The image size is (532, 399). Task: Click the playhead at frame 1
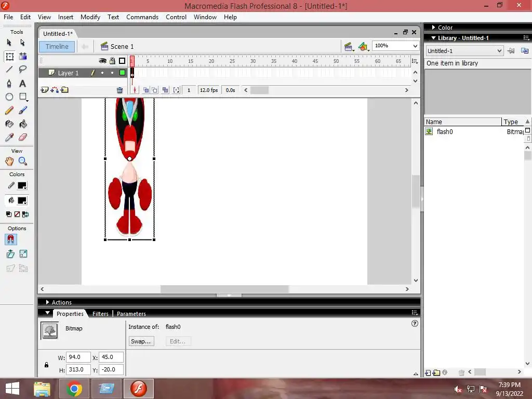point(132,61)
